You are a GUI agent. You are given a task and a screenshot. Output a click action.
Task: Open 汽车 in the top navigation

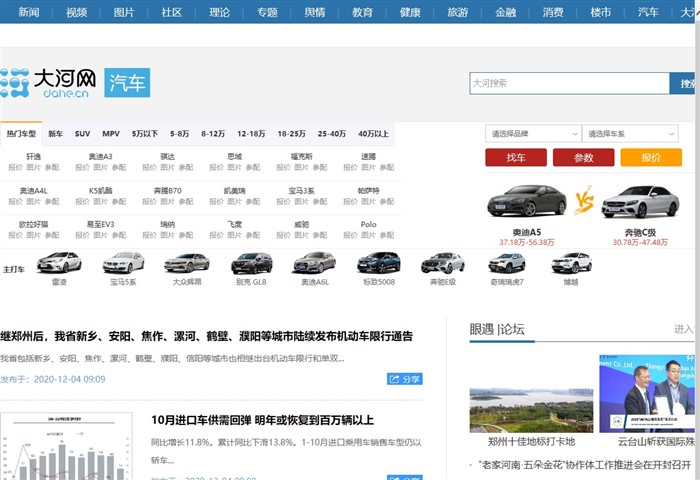point(648,12)
